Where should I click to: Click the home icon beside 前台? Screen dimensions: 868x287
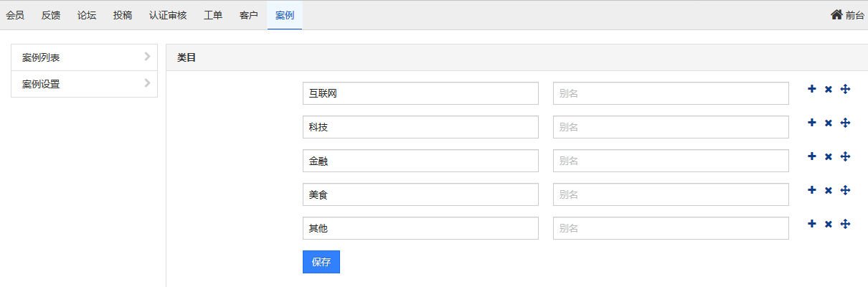click(836, 14)
